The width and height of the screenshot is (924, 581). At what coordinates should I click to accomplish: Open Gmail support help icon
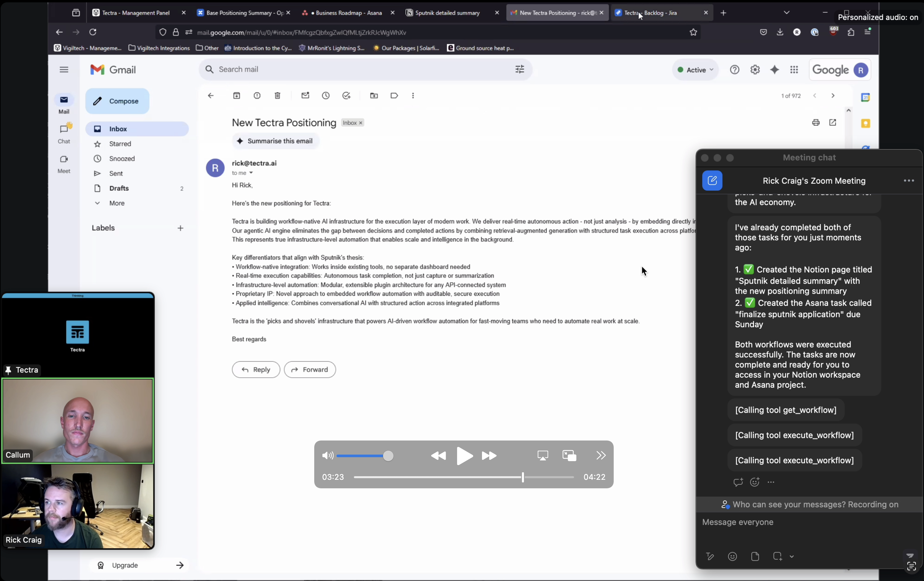coord(734,70)
